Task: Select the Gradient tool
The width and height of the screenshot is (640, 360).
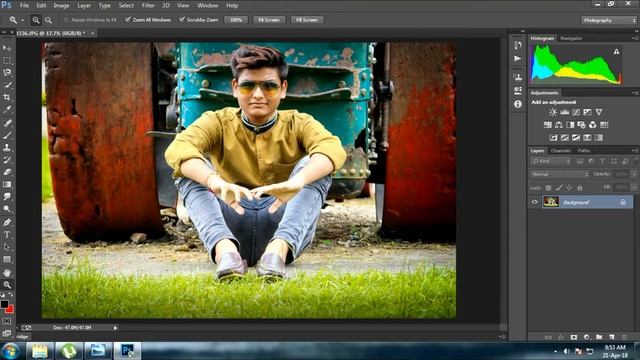Action: [x=7, y=184]
